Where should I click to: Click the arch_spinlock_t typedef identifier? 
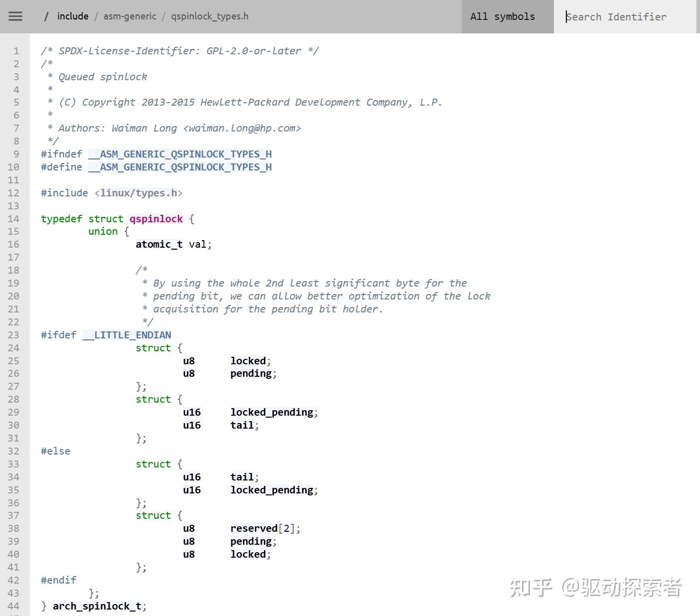tap(98, 606)
